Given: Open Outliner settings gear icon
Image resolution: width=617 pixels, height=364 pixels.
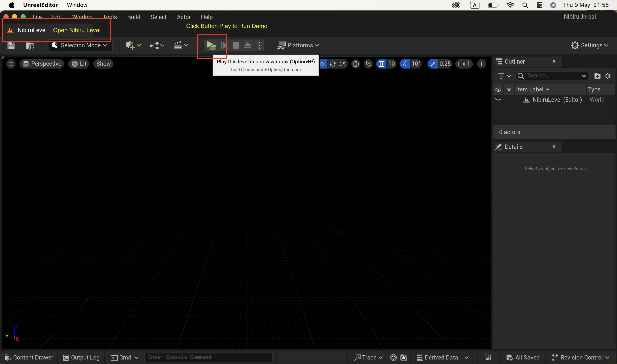Looking at the screenshot, I should pos(608,76).
